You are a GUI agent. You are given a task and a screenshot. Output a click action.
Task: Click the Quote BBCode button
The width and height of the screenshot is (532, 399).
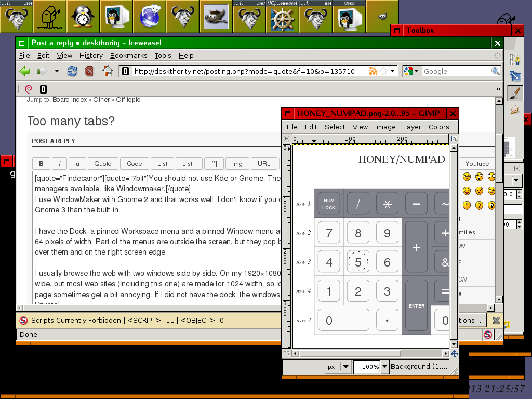point(103,164)
